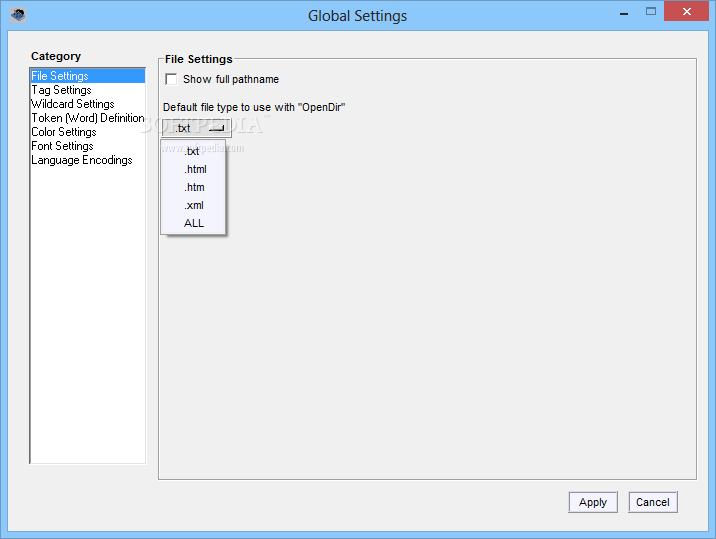Go to Color Settings category
The width and height of the screenshot is (716, 539).
click(88, 132)
